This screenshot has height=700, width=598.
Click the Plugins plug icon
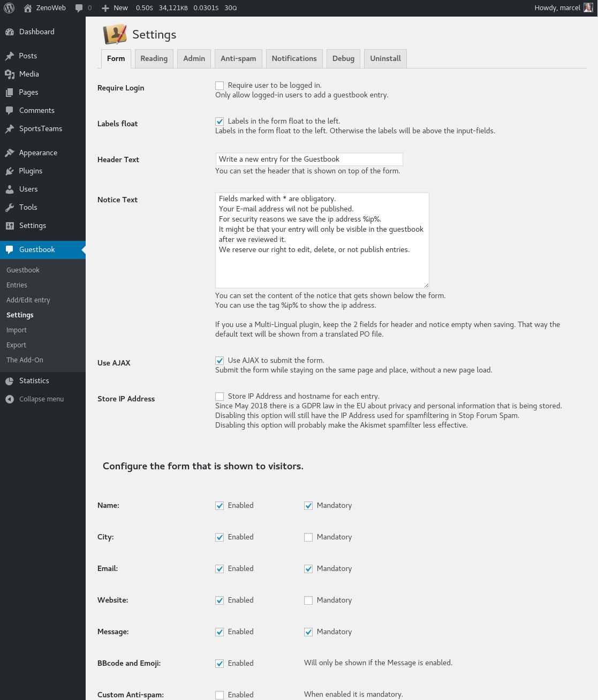[x=10, y=171]
